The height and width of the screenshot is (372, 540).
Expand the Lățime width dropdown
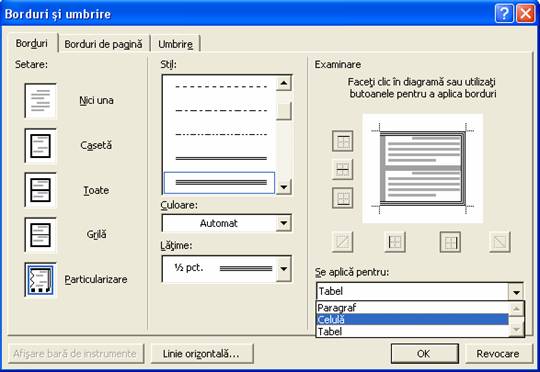(x=284, y=269)
